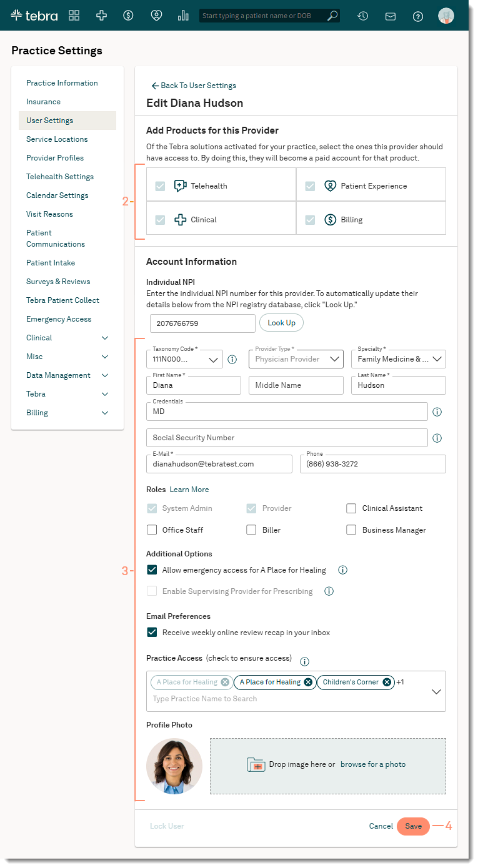Open the reports bar chart icon
478x868 pixels.
coord(183,16)
